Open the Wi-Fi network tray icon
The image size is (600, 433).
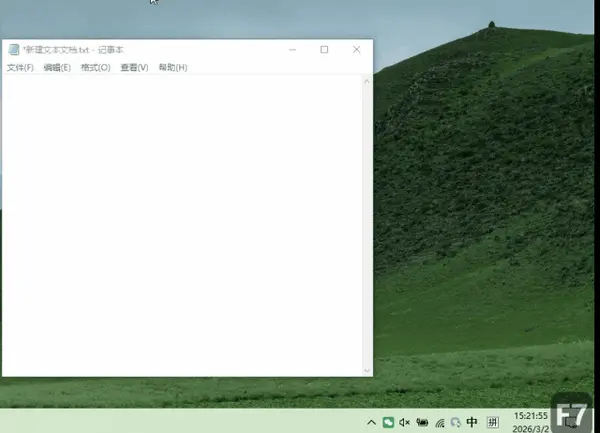[440, 423]
